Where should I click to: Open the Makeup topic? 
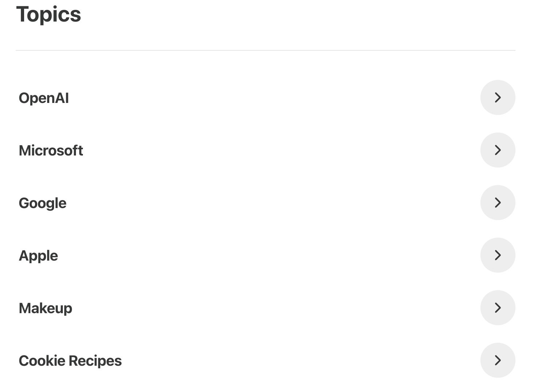coord(45,308)
